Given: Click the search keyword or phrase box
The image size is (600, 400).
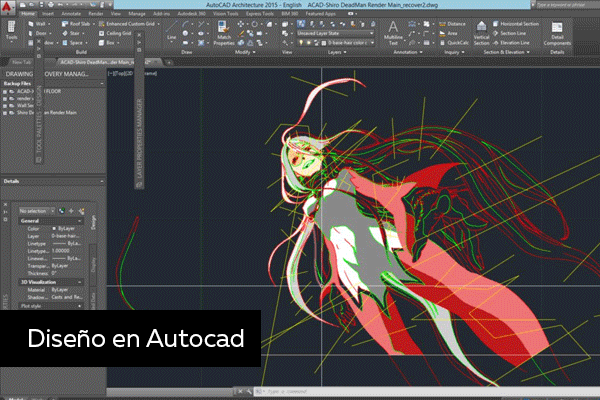Looking at the screenshot, I should point(568,5).
